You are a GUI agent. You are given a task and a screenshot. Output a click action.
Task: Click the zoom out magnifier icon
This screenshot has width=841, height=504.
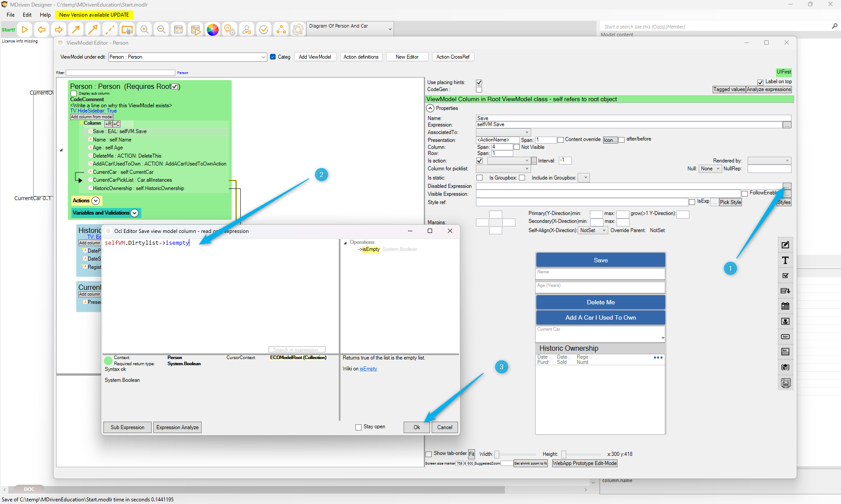click(161, 30)
